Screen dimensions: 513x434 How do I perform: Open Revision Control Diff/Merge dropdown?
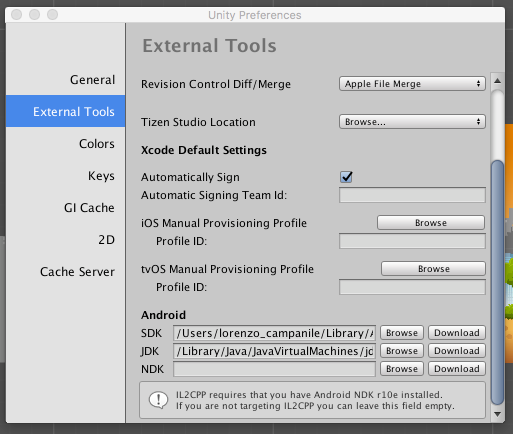(412, 84)
